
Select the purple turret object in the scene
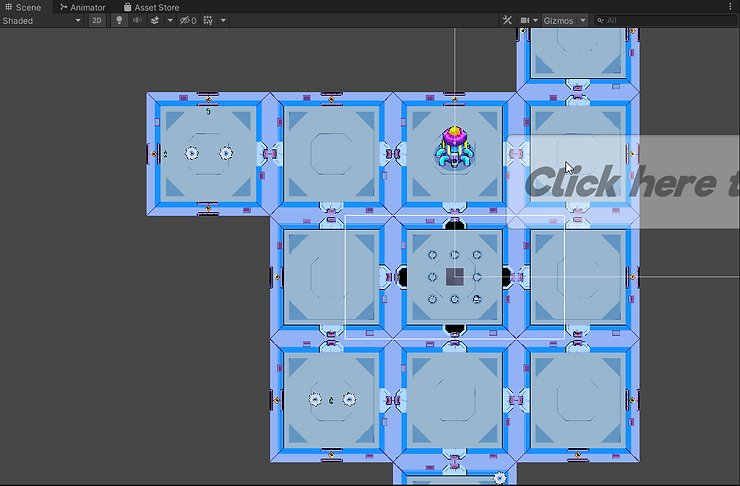(454, 147)
